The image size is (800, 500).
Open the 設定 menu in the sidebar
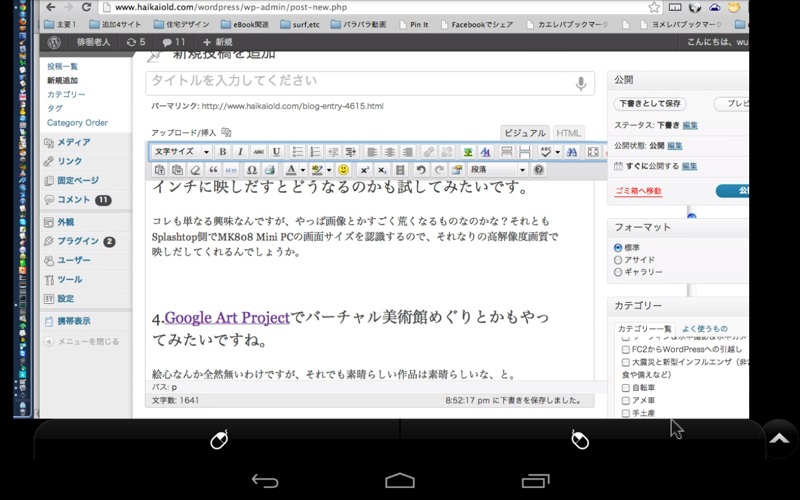tap(65, 298)
